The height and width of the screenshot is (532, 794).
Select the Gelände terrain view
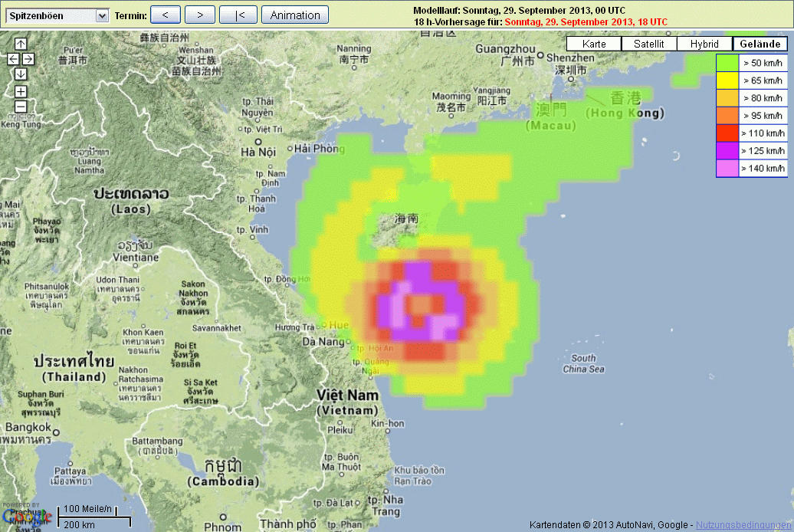pyautogui.click(x=760, y=44)
